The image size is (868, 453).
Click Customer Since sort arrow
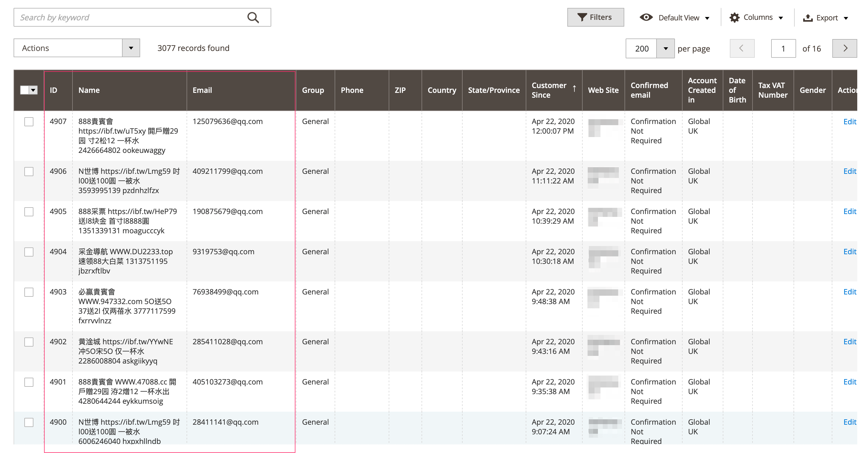574,88
